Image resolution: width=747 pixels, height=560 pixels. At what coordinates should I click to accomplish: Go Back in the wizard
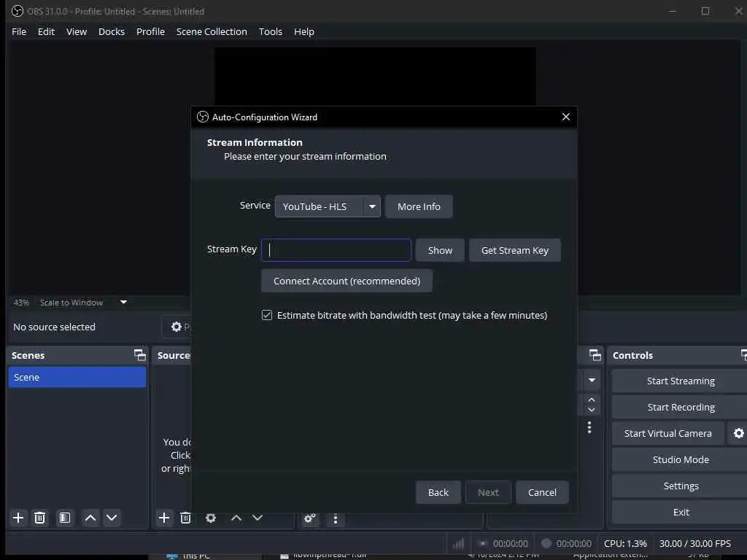438,492
